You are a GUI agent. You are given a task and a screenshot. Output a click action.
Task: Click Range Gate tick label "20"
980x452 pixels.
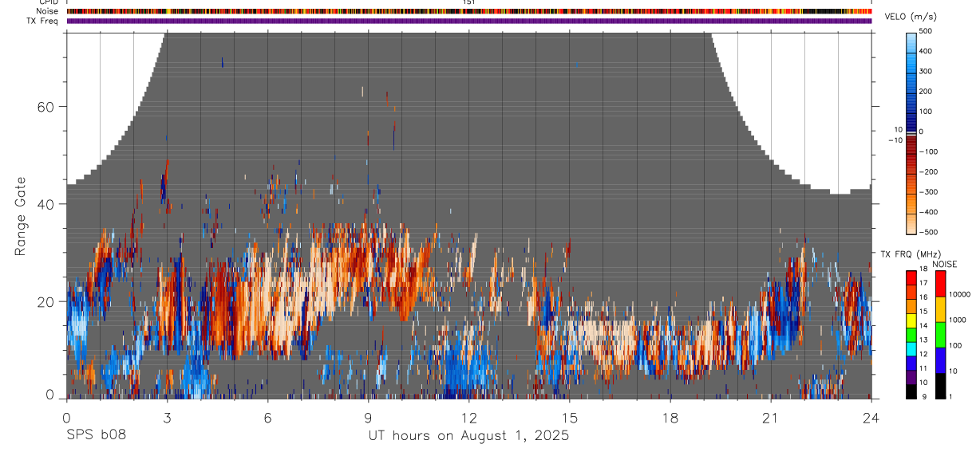tap(46, 301)
